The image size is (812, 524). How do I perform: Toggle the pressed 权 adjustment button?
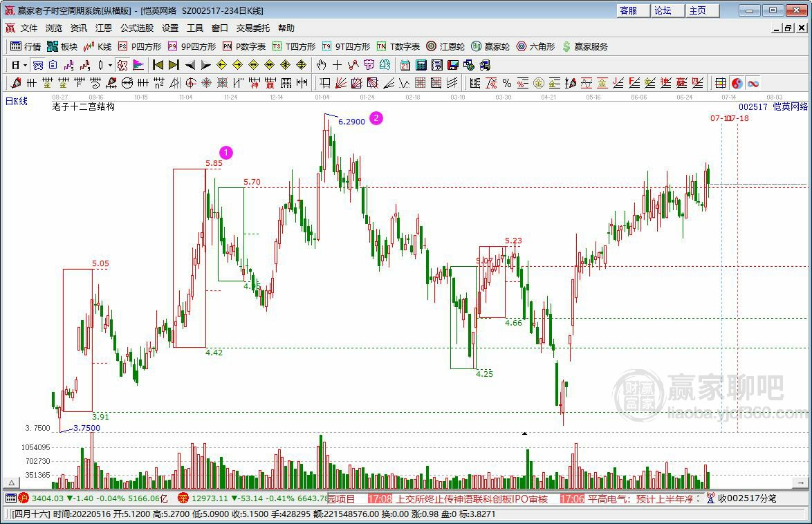[122, 65]
